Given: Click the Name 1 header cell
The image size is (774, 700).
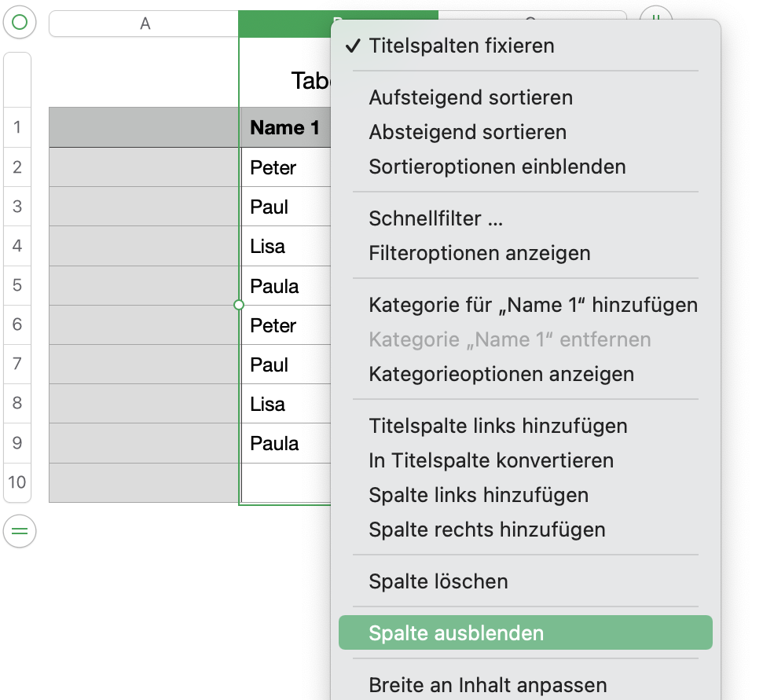Looking at the screenshot, I should tap(284, 128).
